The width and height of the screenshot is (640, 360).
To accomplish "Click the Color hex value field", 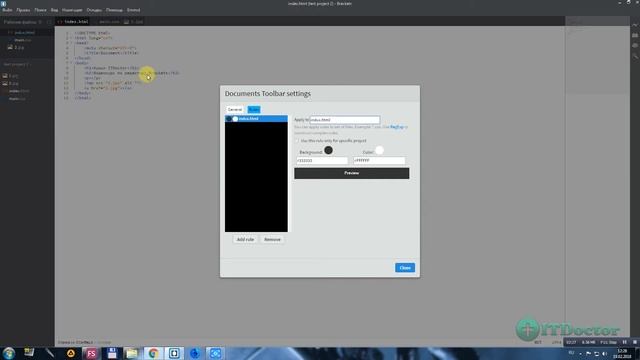I will [379, 161].
